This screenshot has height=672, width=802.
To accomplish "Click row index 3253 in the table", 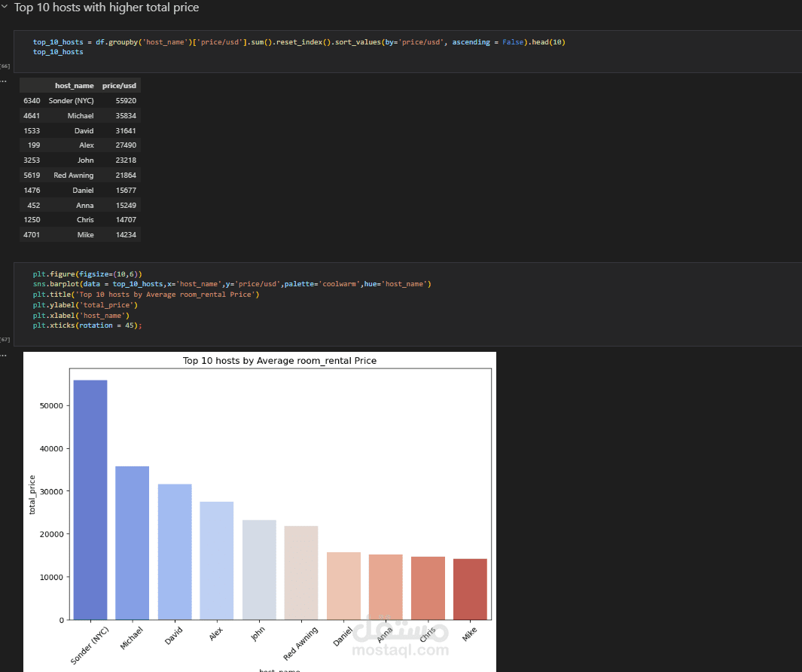I will coord(32,160).
